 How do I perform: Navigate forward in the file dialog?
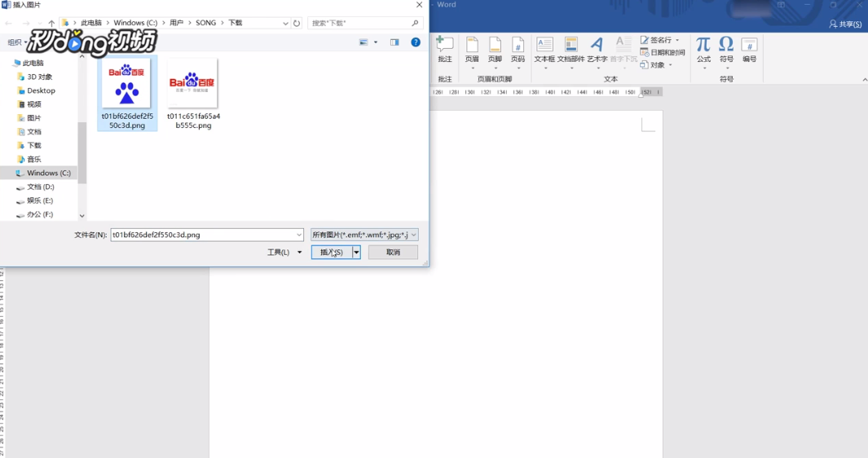coord(26,23)
